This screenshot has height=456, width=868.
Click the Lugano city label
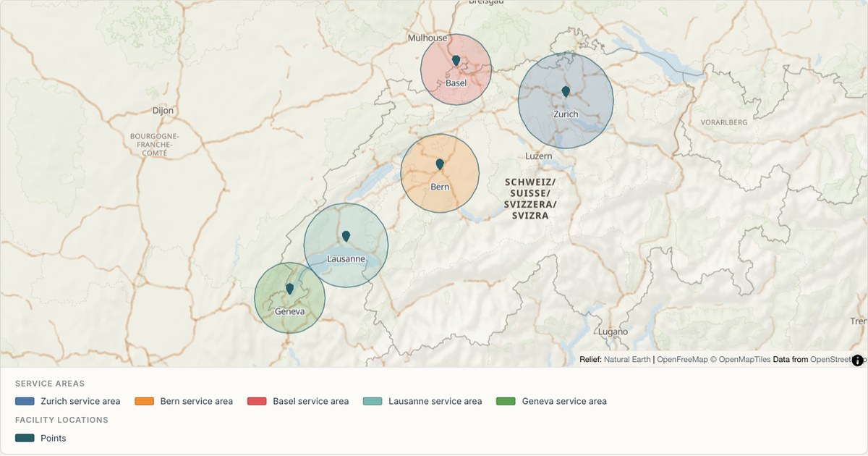click(613, 332)
